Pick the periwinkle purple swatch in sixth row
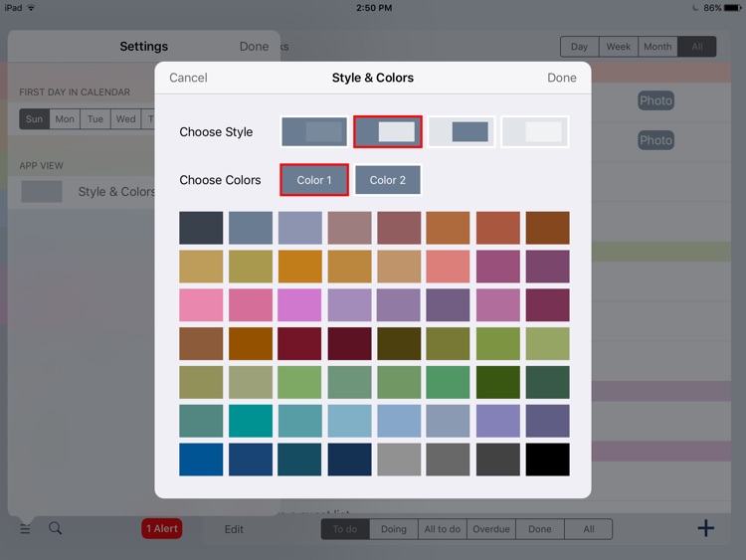746x560 pixels. (x=497, y=421)
